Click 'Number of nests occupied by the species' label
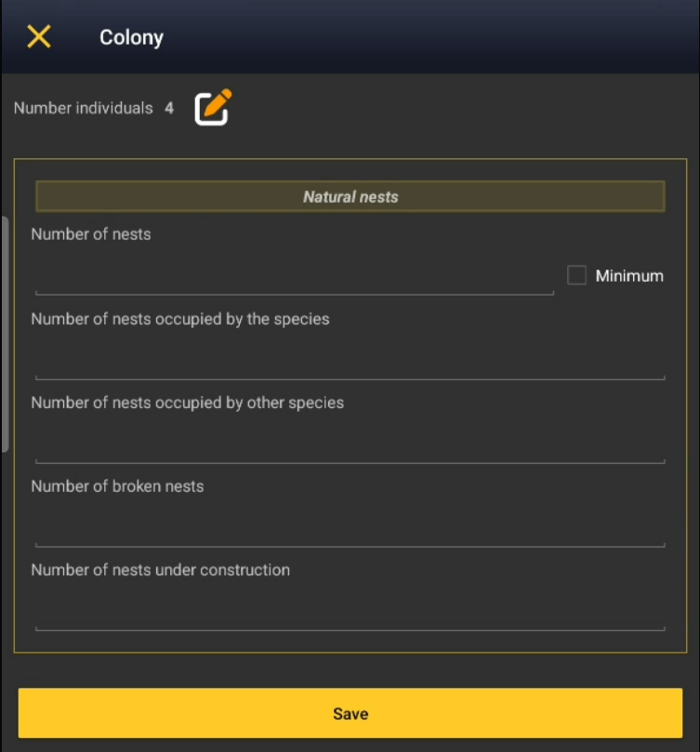This screenshot has width=700, height=752. tap(180, 319)
